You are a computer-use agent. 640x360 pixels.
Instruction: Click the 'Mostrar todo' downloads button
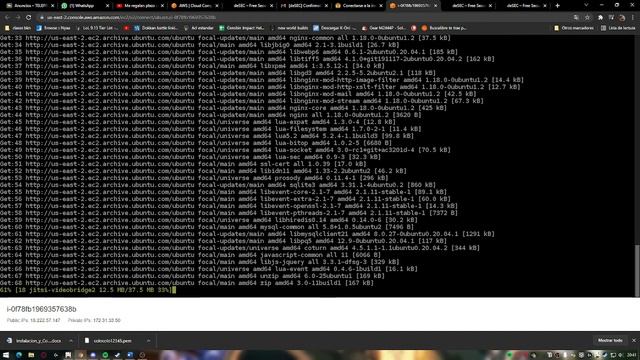(x=610, y=340)
